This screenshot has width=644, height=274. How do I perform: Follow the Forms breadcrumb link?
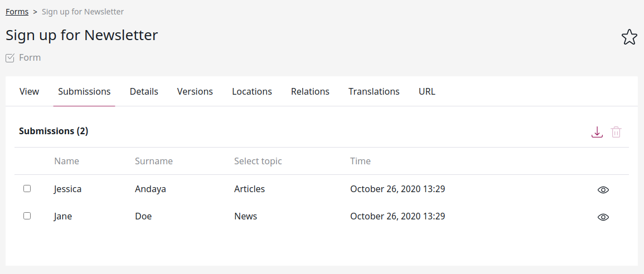17,12
